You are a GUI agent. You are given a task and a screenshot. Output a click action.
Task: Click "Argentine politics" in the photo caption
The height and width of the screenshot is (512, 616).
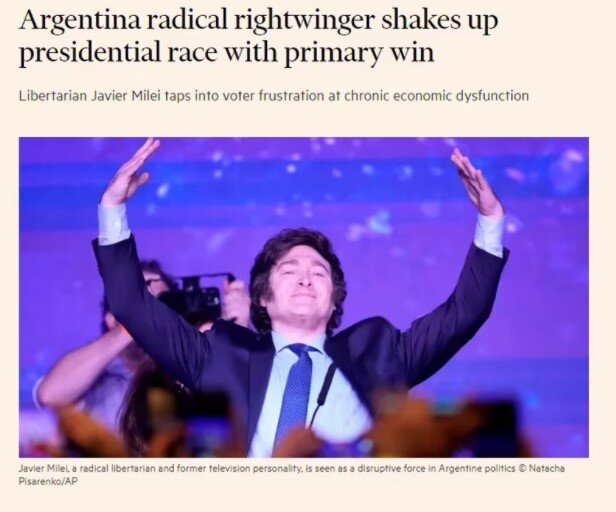coord(477,468)
